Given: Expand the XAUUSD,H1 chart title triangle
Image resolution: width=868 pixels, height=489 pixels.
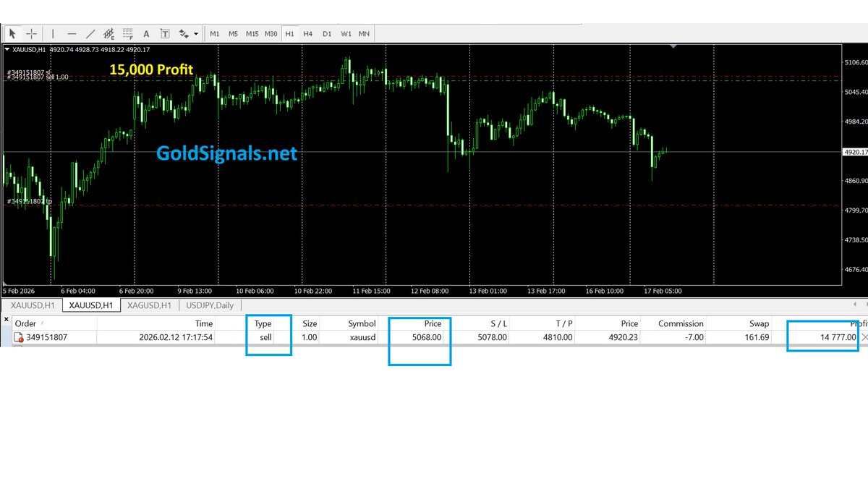Looking at the screenshot, I should tap(7, 49).
